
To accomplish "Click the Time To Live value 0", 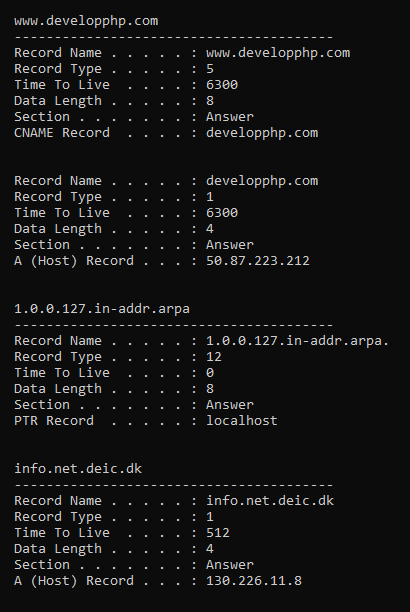I will pyautogui.click(x=210, y=373).
